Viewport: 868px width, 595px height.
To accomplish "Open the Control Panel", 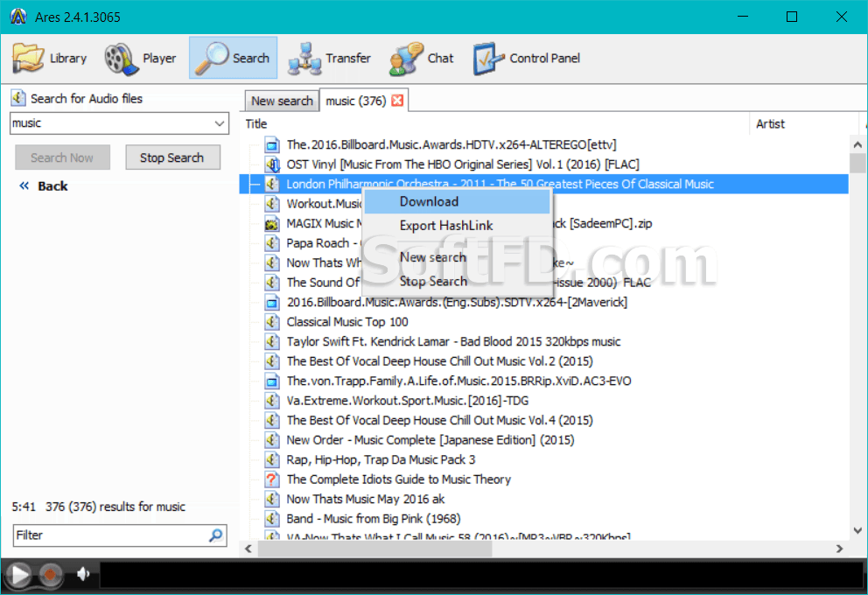I will pyautogui.click(x=527, y=58).
